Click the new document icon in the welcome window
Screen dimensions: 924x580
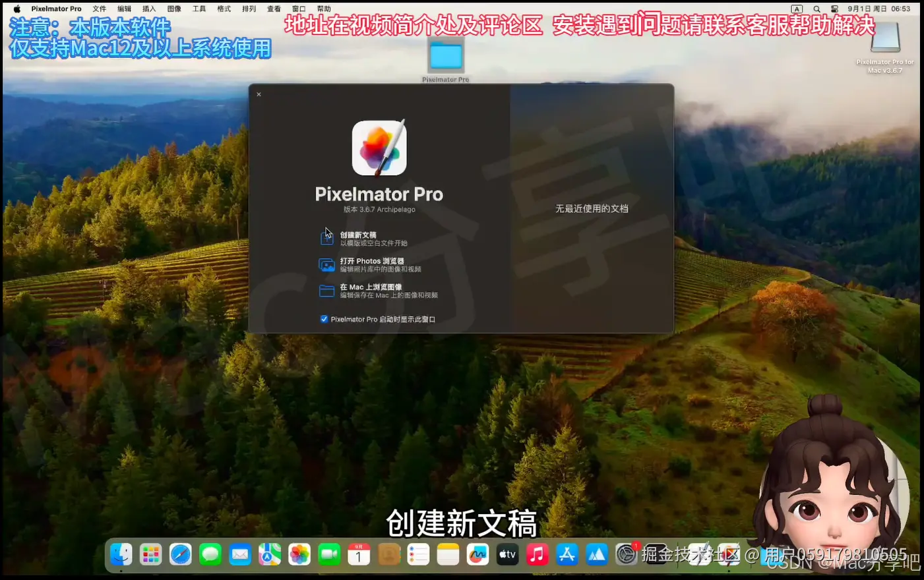pyautogui.click(x=327, y=237)
